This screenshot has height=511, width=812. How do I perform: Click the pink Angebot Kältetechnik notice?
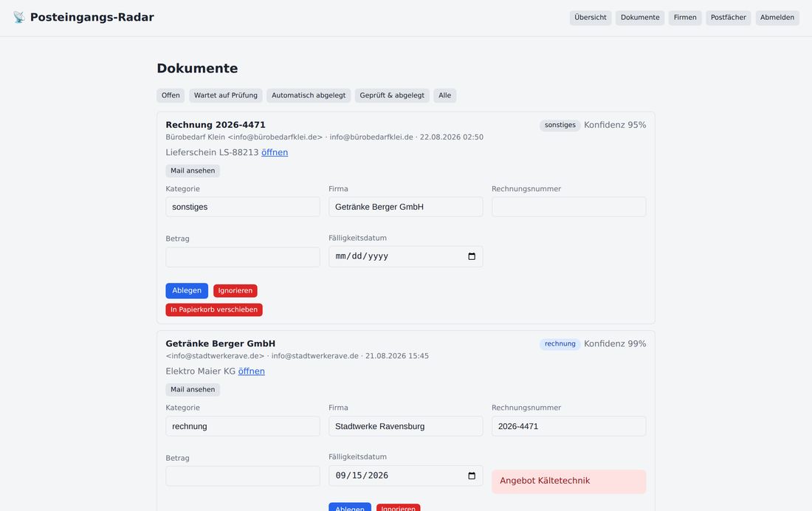click(568, 481)
